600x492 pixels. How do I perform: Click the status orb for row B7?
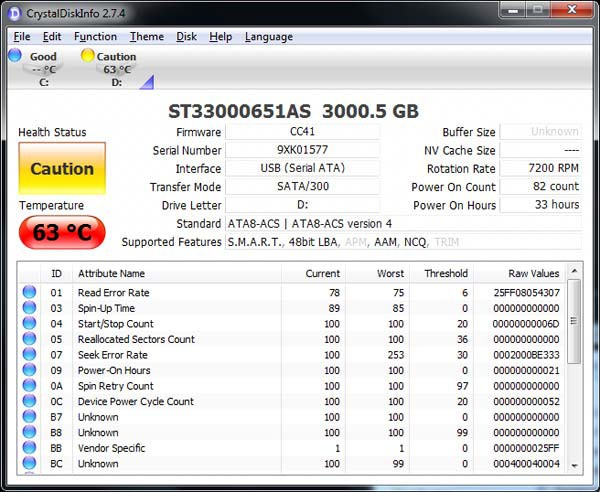(x=29, y=417)
